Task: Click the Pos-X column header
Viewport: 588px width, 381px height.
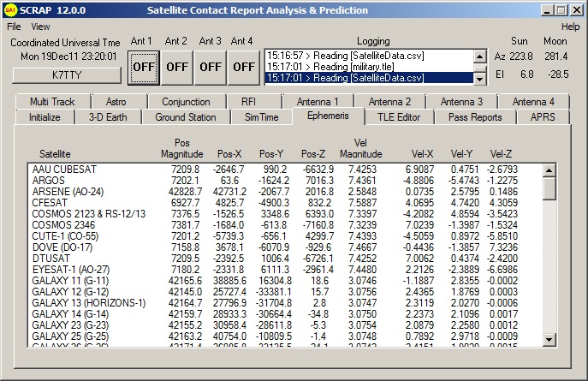Action: 229,154
